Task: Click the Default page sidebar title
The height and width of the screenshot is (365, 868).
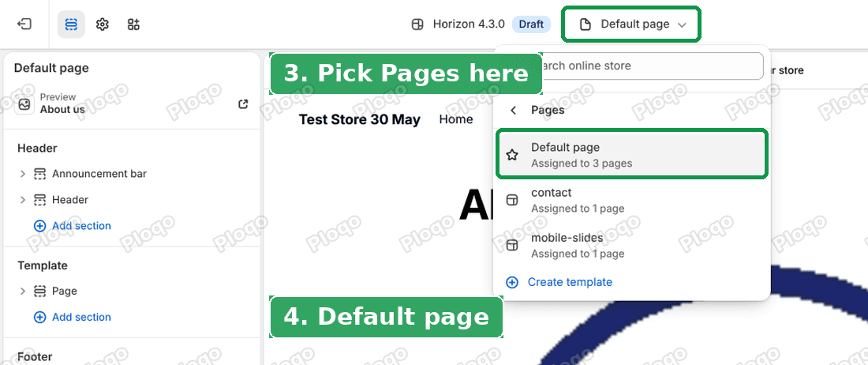Action: [x=51, y=68]
